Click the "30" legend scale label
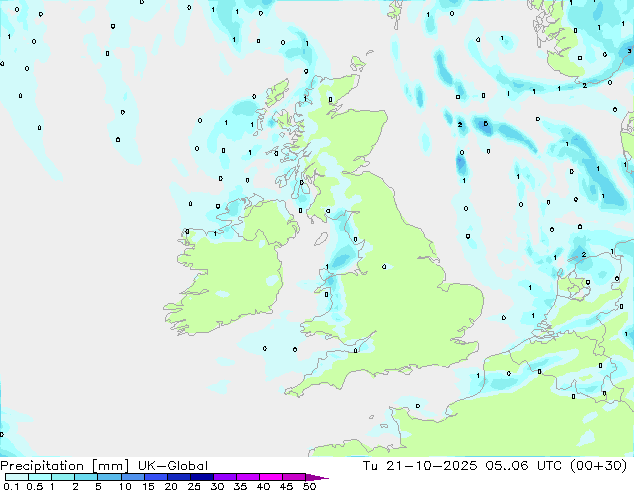Image resolution: width=634 pixels, height=490 pixels. (217, 486)
